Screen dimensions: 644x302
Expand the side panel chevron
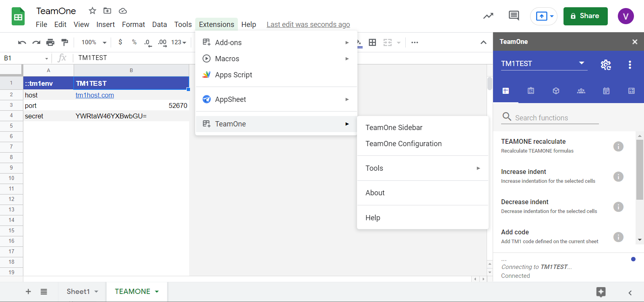[x=630, y=293]
